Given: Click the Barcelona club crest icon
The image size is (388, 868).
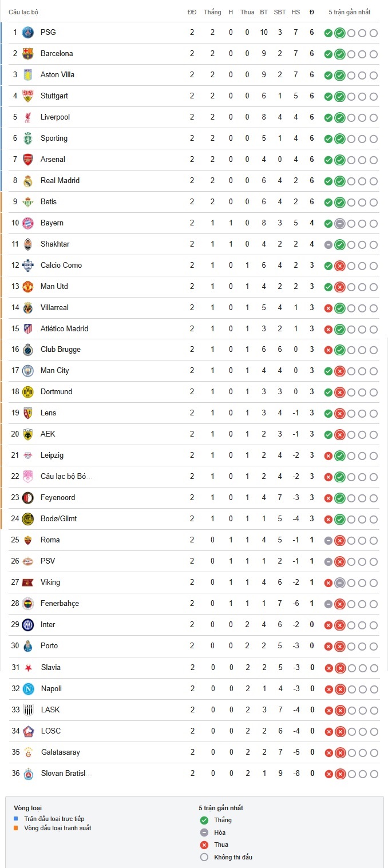Looking at the screenshot, I should tap(28, 54).
